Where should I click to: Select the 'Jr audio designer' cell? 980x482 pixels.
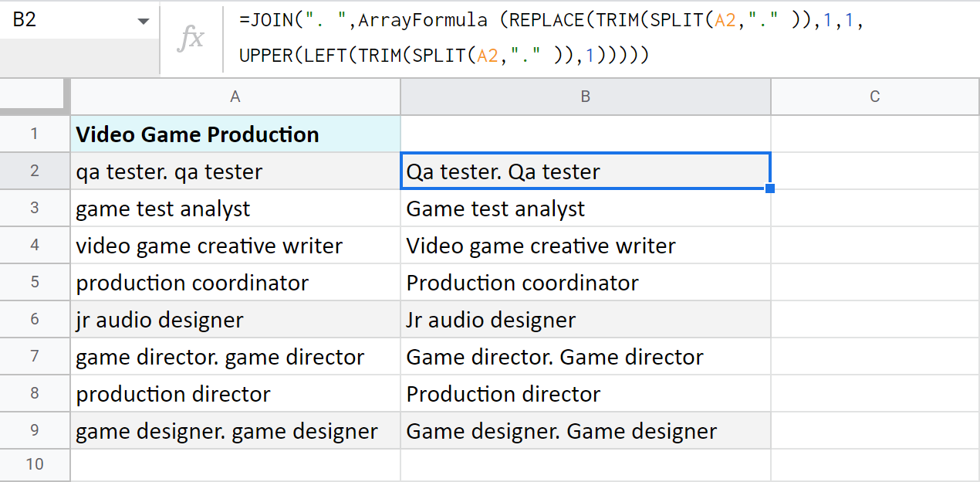coord(585,320)
